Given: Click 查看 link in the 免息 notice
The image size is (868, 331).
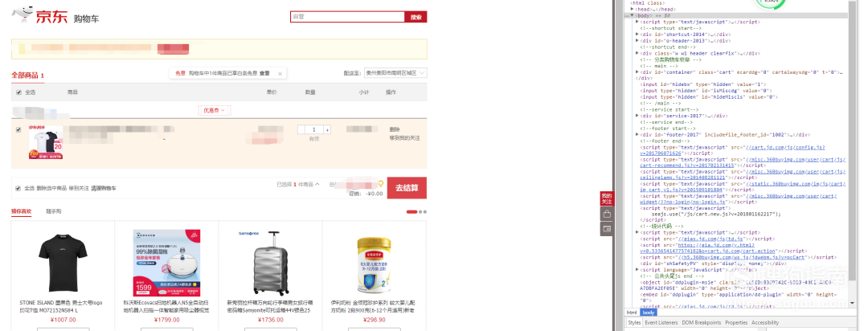Looking at the screenshot, I should point(264,74).
